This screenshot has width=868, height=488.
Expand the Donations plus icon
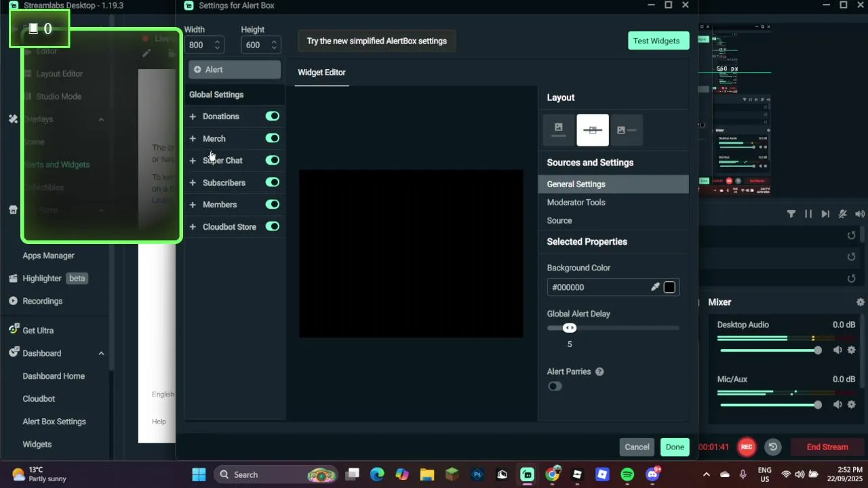pos(193,117)
